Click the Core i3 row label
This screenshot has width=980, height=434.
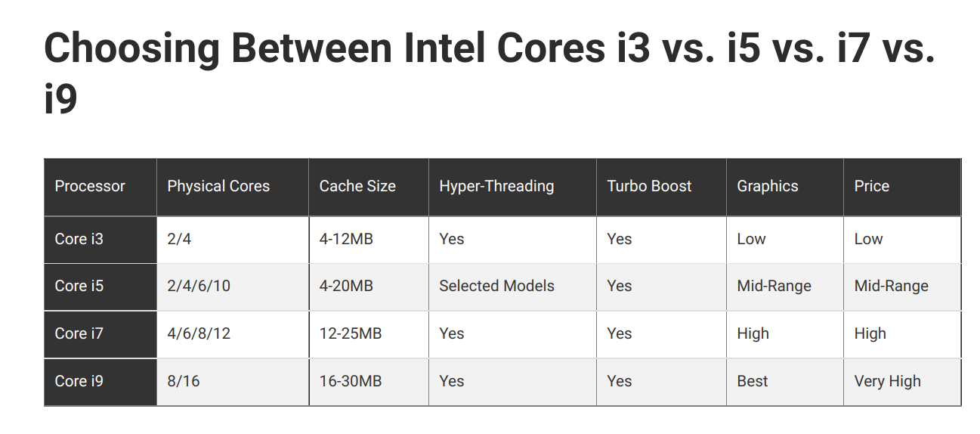(79, 239)
